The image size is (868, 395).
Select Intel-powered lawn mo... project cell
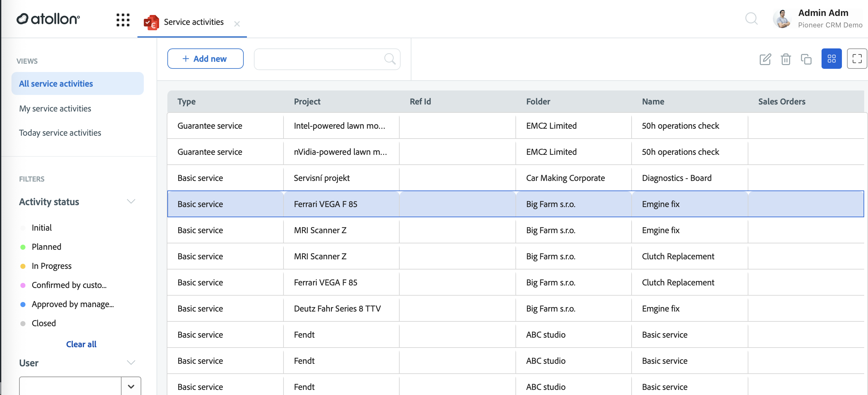(x=341, y=126)
